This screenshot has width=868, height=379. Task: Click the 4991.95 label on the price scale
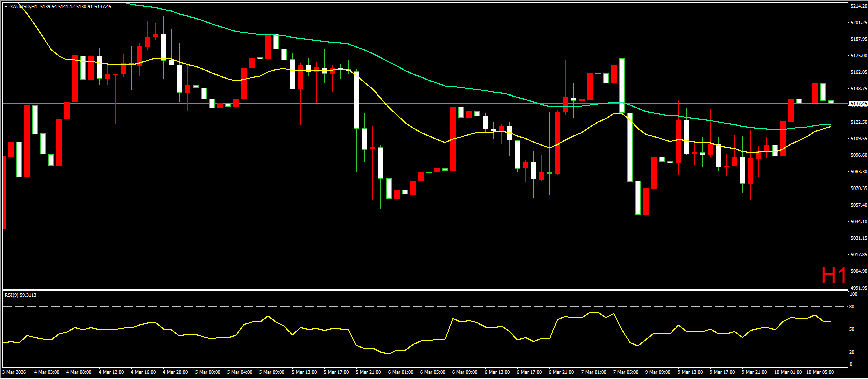coord(858,288)
